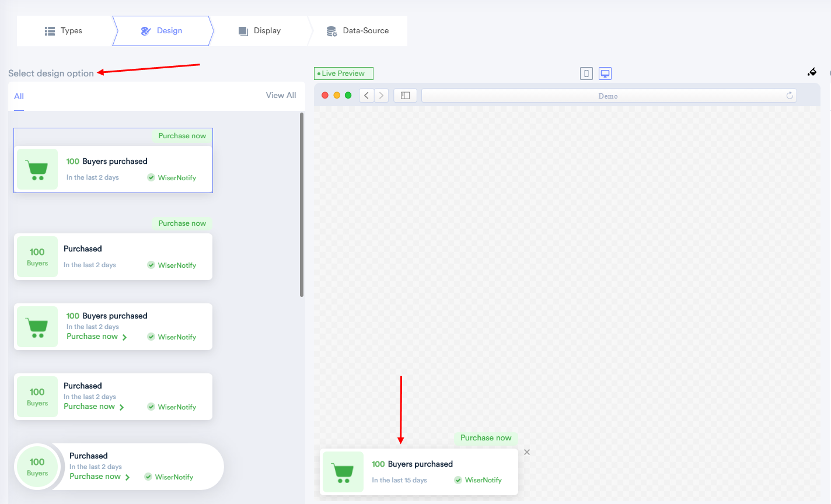
Task: Click '100 Buyers purchased' text in preview popup
Action: 413,464
